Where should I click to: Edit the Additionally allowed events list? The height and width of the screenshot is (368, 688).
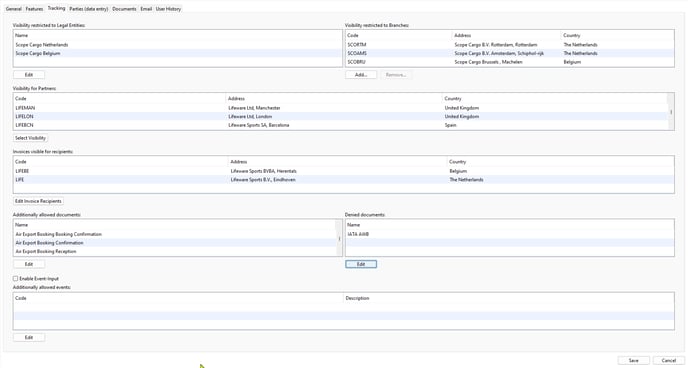click(x=29, y=338)
